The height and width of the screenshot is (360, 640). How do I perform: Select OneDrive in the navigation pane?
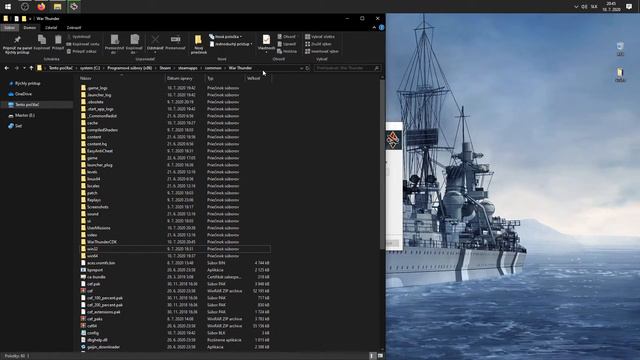[23, 94]
